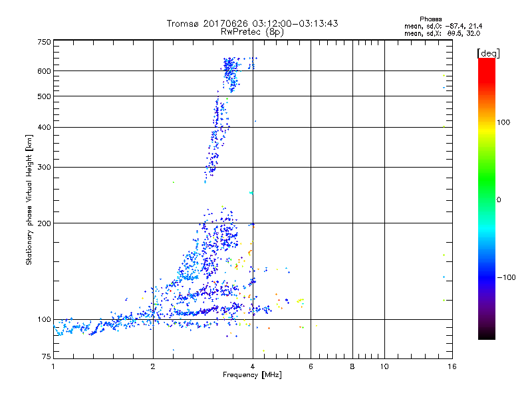The image size is (532, 399).
Task: Pick the green region of the colorbar
Action: click(486, 193)
